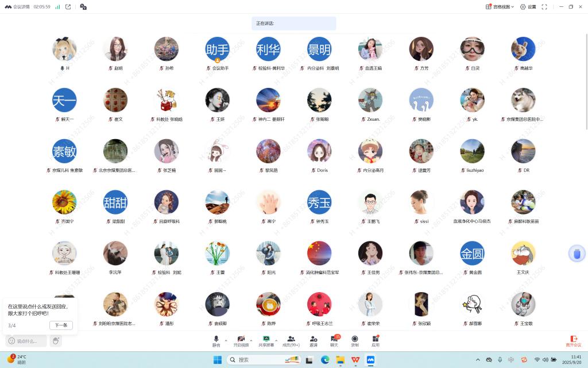Toggle fullscreen mode icon in title bar
Image resolution: width=588 pixels, height=368 pixels.
[x=544, y=7]
